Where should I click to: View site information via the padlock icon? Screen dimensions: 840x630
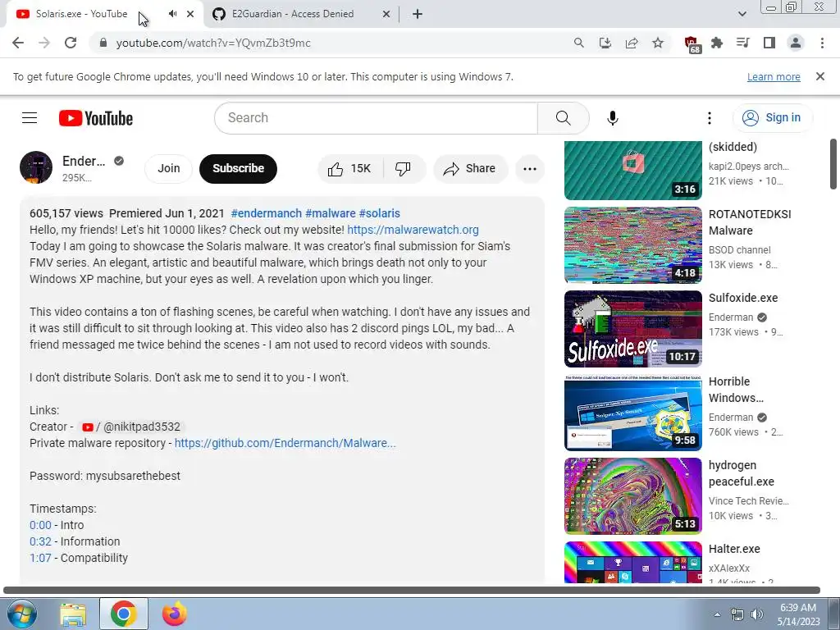[x=103, y=43]
